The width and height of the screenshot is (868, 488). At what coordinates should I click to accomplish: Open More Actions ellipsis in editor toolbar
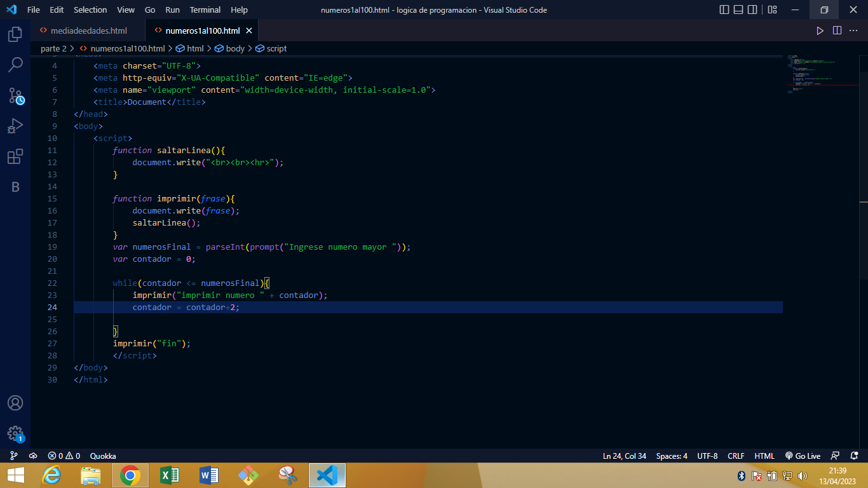click(x=854, y=30)
